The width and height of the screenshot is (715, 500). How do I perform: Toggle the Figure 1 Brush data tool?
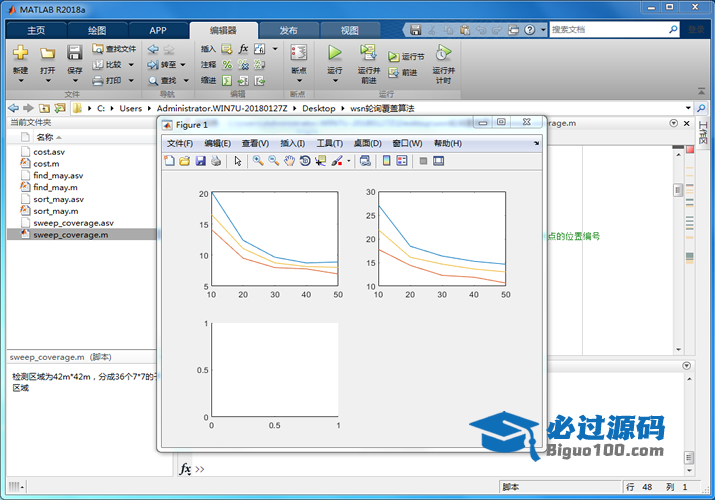337,161
